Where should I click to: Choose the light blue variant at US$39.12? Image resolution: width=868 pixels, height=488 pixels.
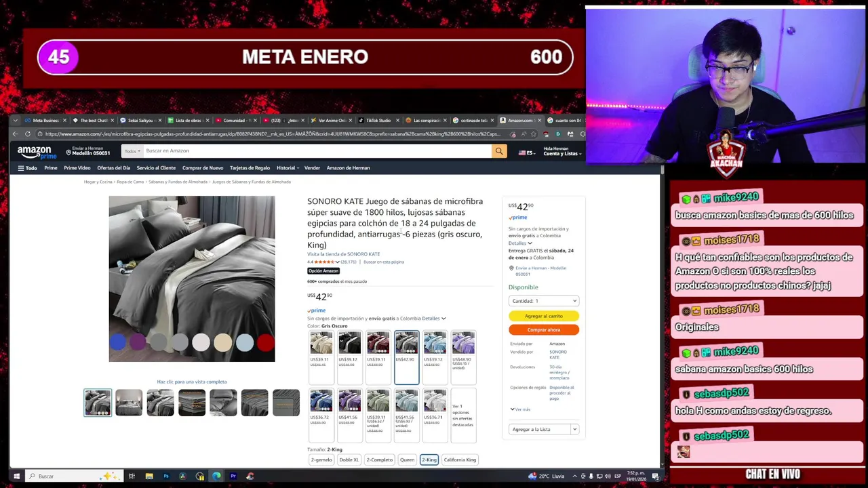click(435, 357)
